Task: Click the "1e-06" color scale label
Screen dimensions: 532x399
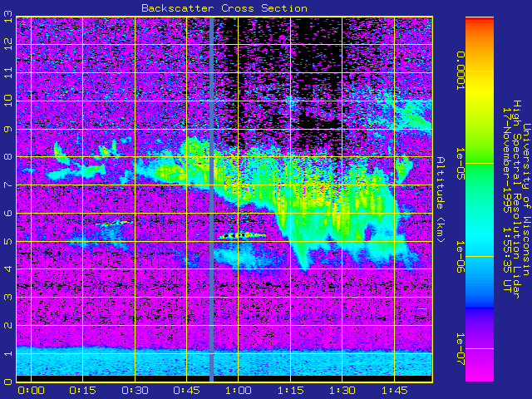Action: tap(460, 257)
